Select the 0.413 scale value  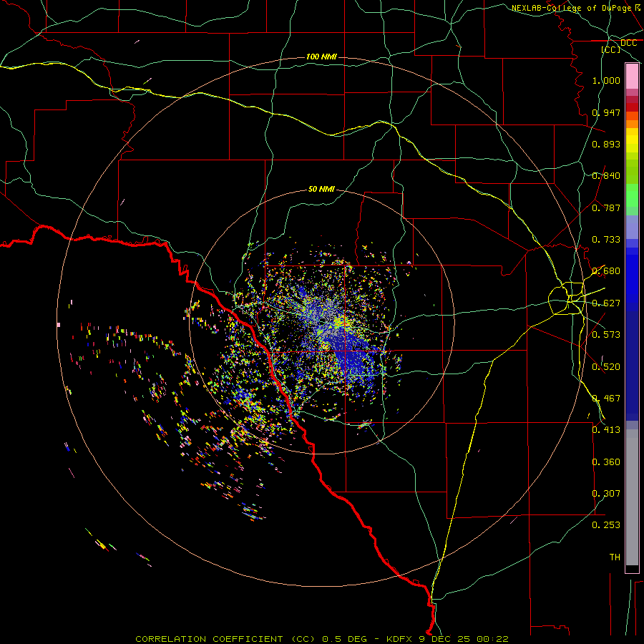pos(606,430)
